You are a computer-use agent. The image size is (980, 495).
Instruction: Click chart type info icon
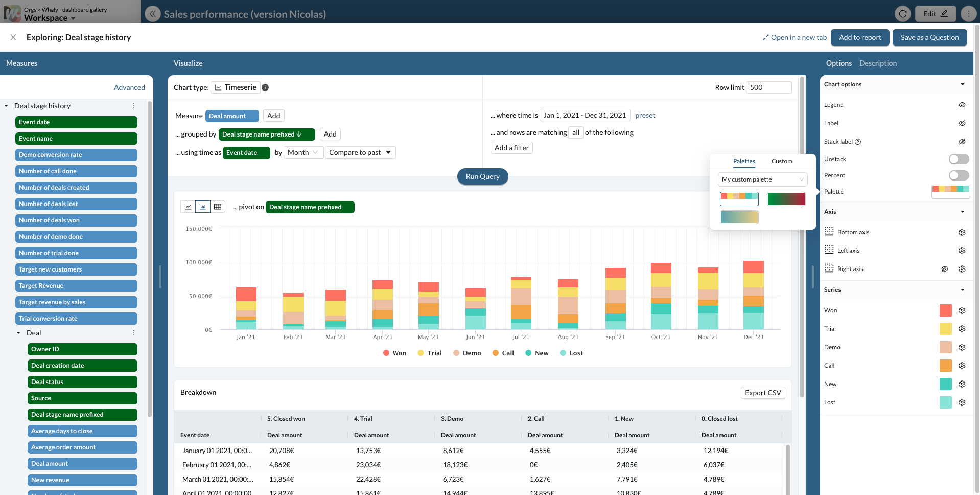point(265,87)
